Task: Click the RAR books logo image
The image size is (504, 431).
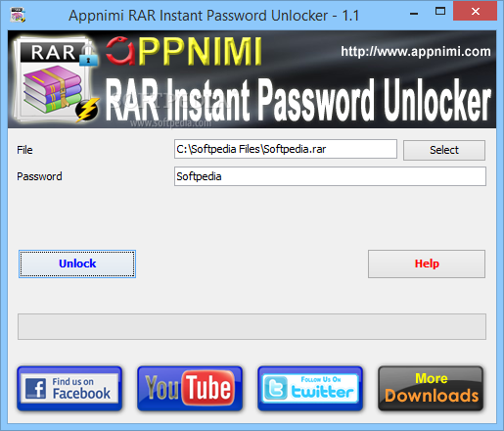Action: coord(56,80)
